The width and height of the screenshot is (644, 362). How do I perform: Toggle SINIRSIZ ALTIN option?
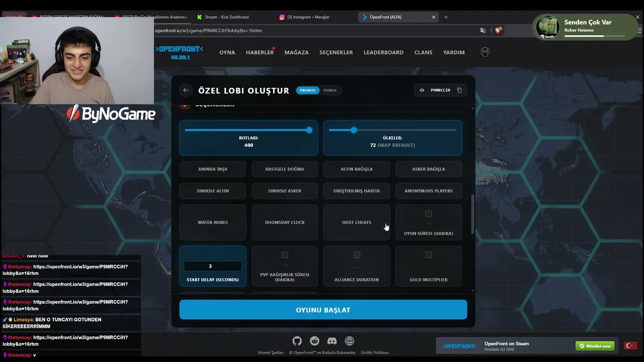point(213,191)
